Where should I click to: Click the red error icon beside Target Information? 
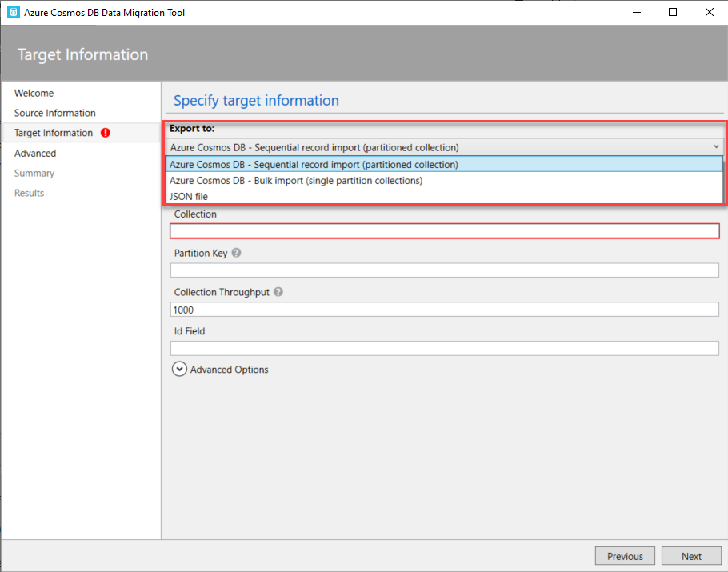[x=106, y=133]
